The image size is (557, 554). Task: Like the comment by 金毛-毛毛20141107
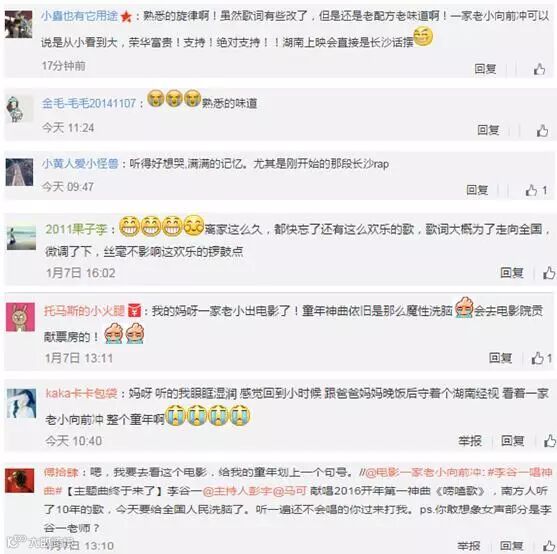(x=542, y=130)
